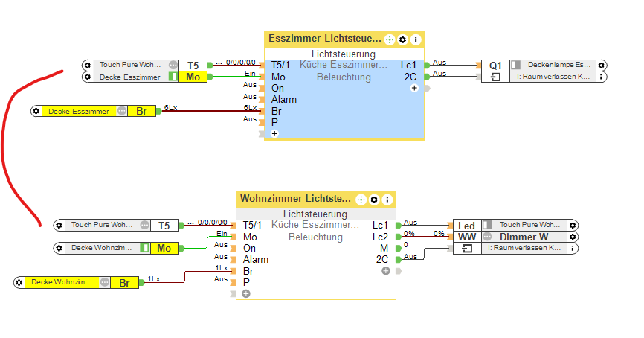The height and width of the screenshot is (338, 644).
Task: Click info icon on Wohnzimmer Lichtsteuerung block
Action: (x=387, y=200)
